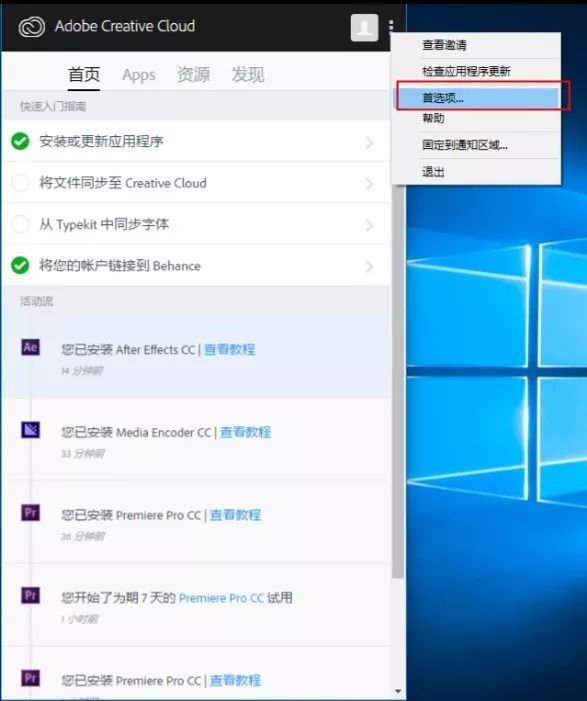Open 查看教程 link in bottom Premiere entry
This screenshot has height=701, width=587.
235,680
